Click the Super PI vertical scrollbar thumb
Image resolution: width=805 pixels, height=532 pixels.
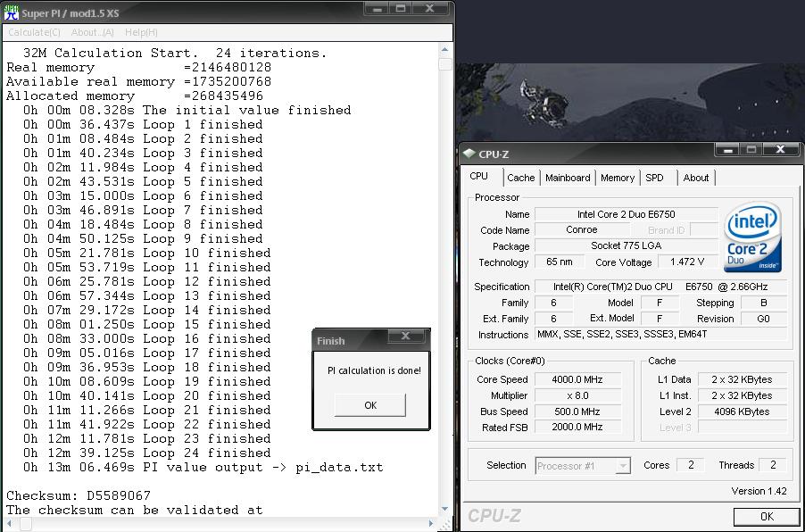pos(445,63)
